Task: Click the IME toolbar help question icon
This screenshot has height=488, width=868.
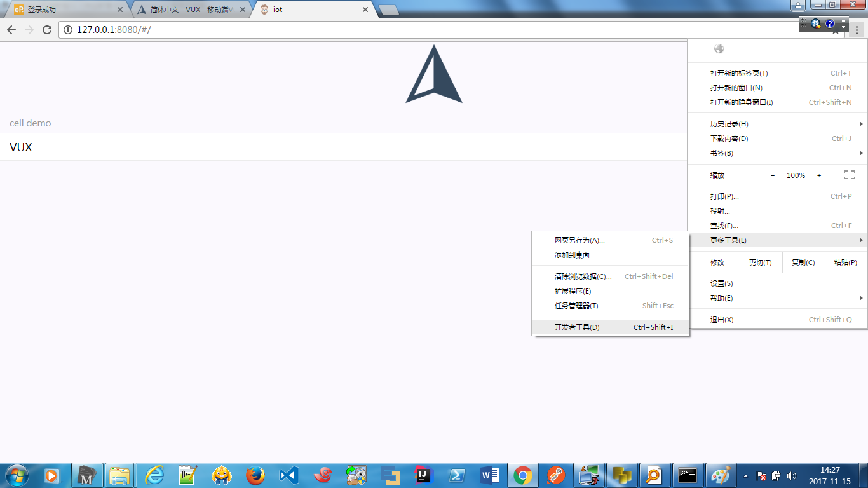Action: (830, 24)
